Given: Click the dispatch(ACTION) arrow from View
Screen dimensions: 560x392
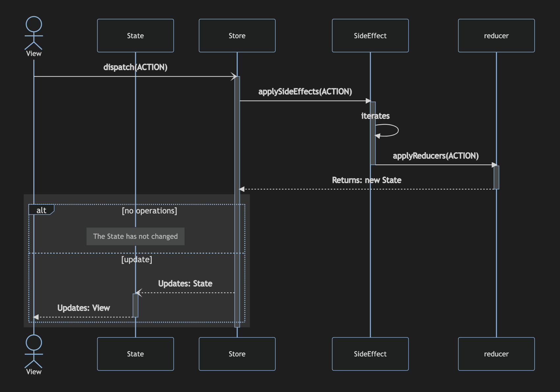Looking at the screenshot, I should pos(135,76).
